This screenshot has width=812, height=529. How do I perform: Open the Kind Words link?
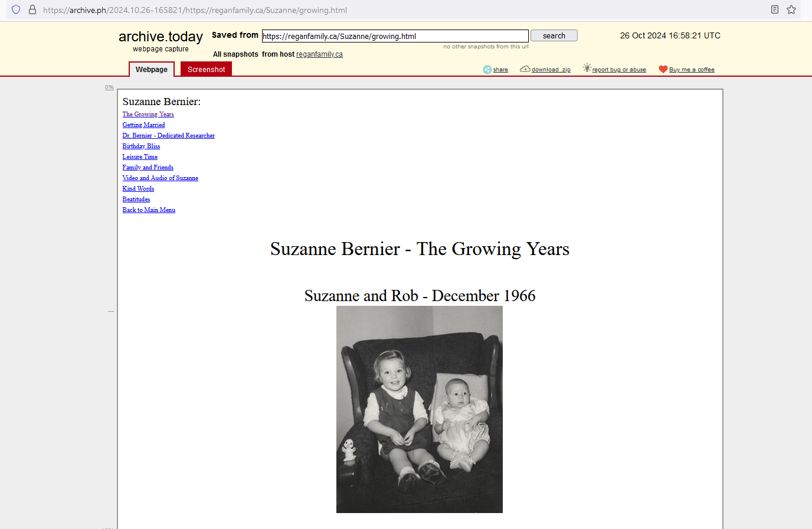point(138,189)
